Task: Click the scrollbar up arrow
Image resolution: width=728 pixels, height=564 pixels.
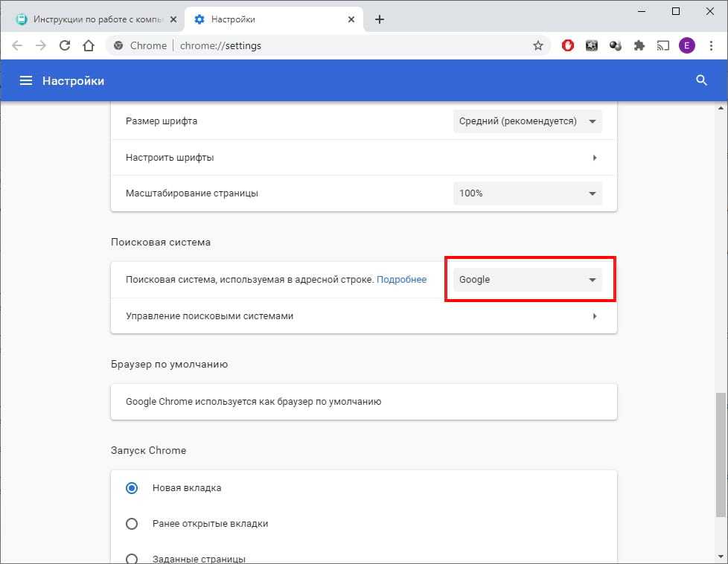Action: pyautogui.click(x=721, y=108)
